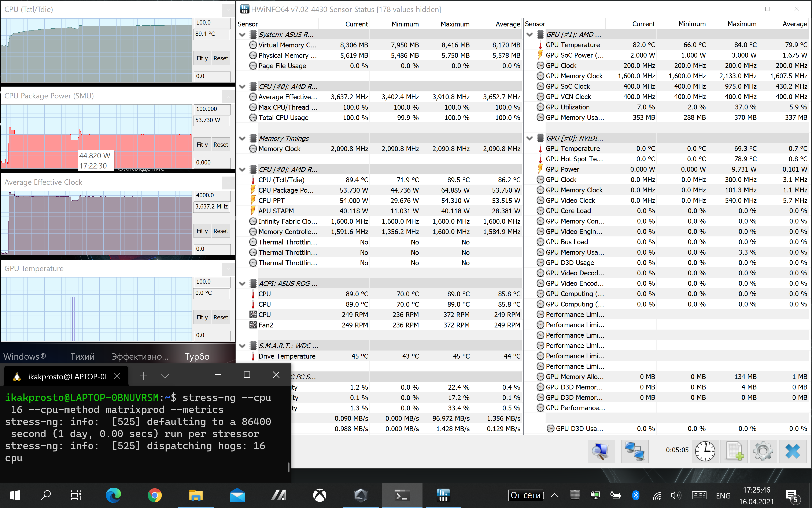This screenshot has height=508, width=812.
Task: Click Fit y on CPU Package Power graph
Action: click(x=202, y=145)
